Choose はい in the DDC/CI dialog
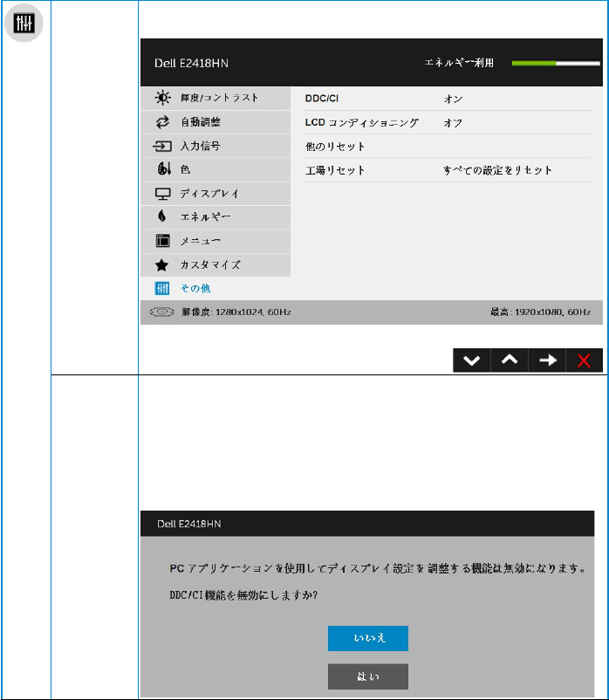Image resolution: width=609 pixels, height=700 pixels. pyautogui.click(x=368, y=676)
